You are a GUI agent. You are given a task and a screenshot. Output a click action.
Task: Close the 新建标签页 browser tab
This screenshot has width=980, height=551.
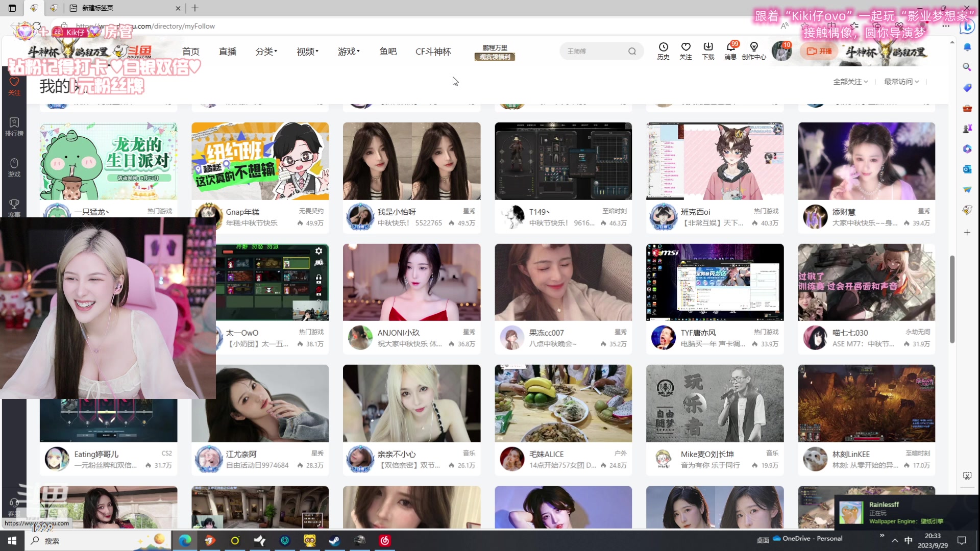pyautogui.click(x=178, y=8)
